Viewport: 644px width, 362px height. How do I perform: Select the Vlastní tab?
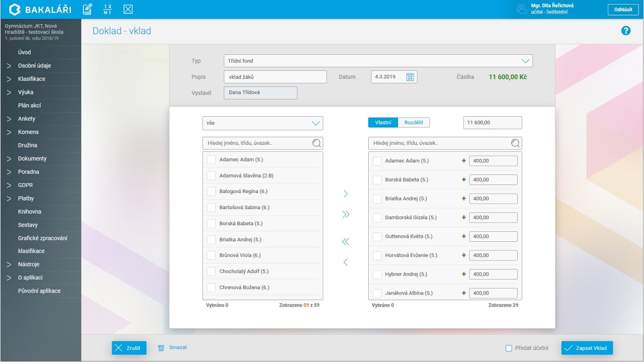click(x=383, y=123)
